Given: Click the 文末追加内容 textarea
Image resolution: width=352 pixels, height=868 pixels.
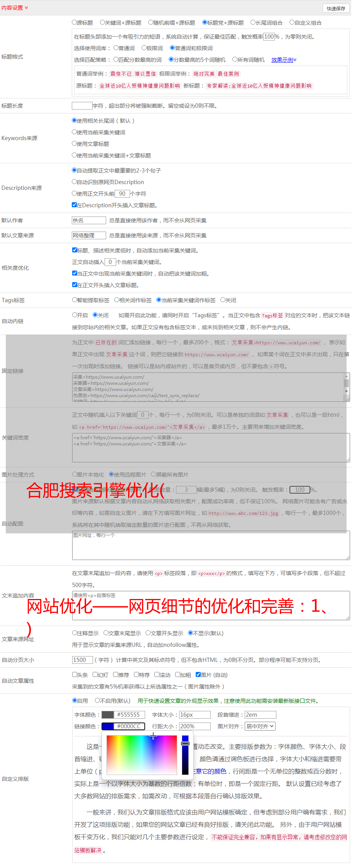Looking at the screenshot, I should click(211, 606).
